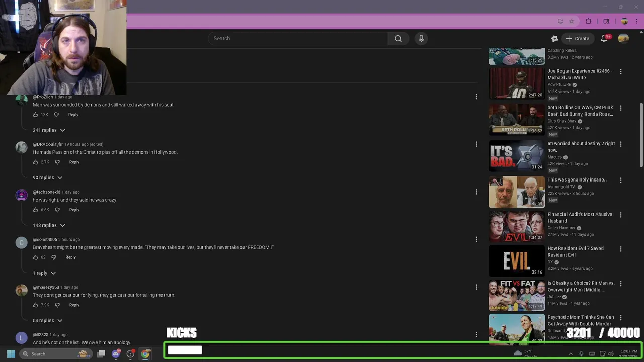Open Chrome profile avatar
Viewport: 644px width, 362px height.
point(624,21)
